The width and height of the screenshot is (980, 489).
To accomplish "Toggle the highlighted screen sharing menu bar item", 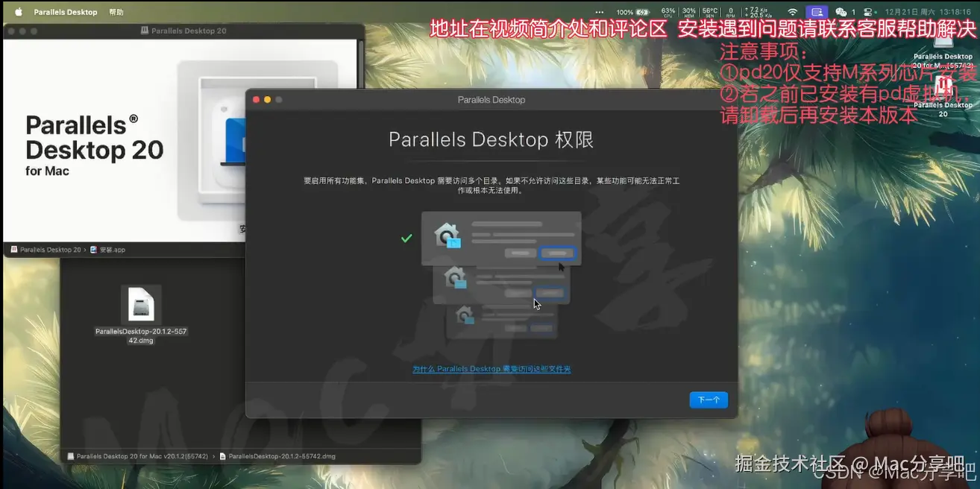I will 817,12.
